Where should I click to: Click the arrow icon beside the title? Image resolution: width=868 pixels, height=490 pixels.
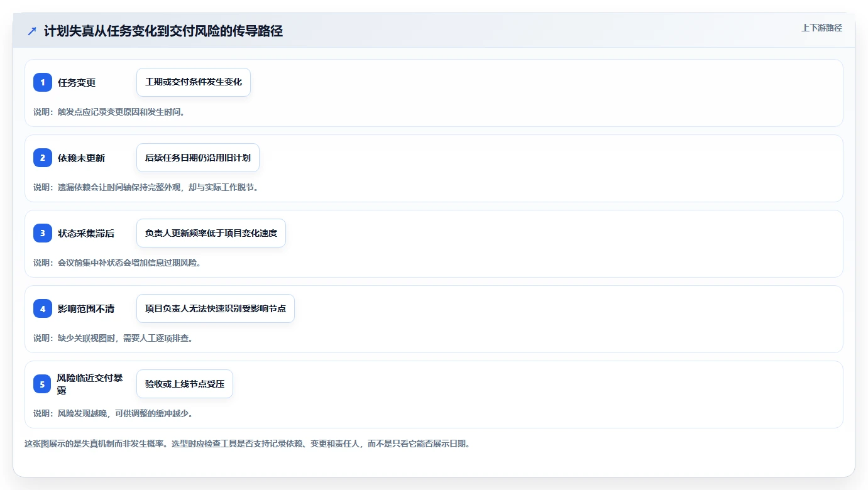point(31,31)
